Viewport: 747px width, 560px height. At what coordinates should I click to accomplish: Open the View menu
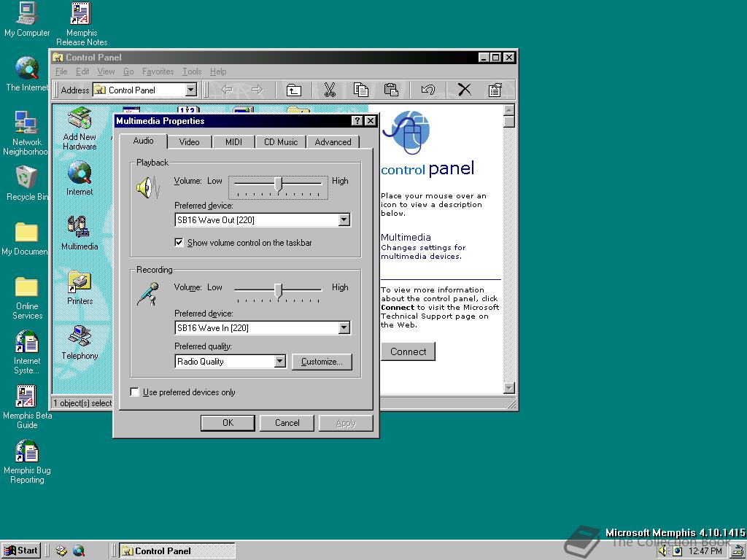click(x=106, y=71)
